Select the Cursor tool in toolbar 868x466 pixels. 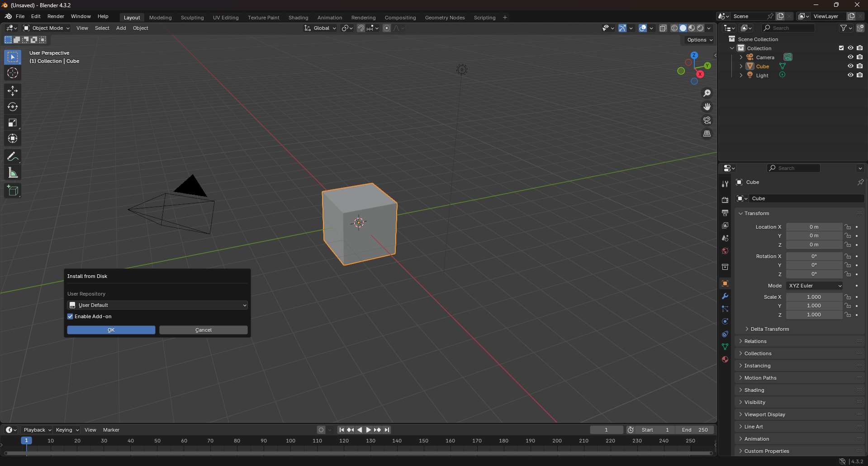(13, 73)
